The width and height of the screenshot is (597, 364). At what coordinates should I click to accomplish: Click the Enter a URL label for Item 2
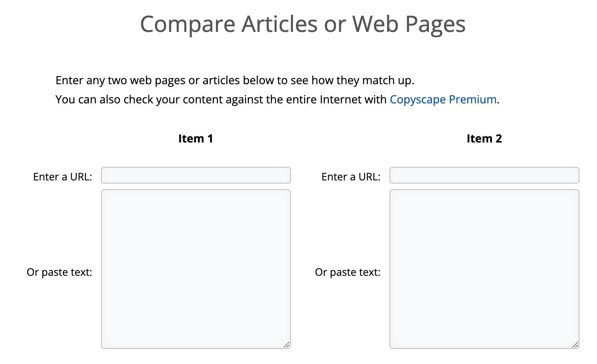351,176
